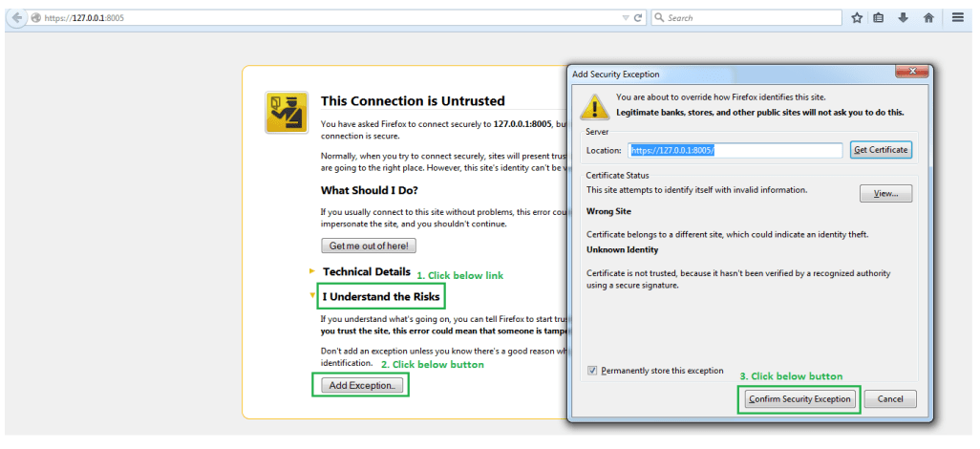Click Add Security Exception title text
This screenshot has width=980, height=449.
(616, 75)
